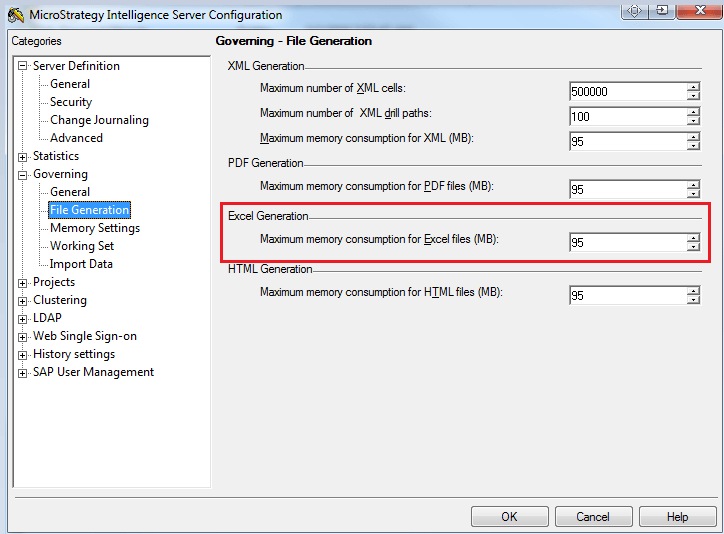Image resolution: width=724 pixels, height=534 pixels.
Task: Select the Statistics label in the tree
Action: click(56, 156)
